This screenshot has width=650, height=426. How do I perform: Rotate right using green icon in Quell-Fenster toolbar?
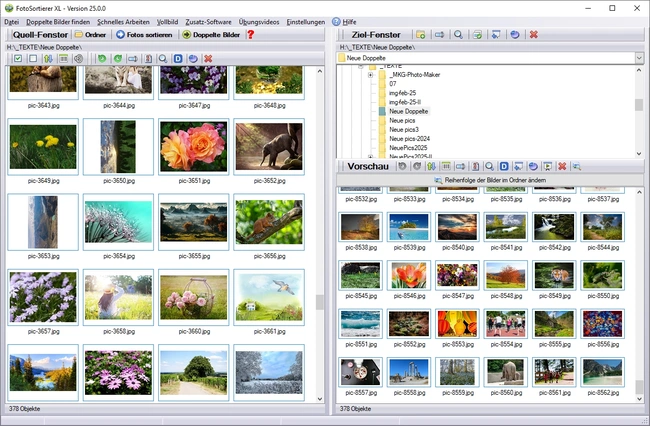tap(118, 58)
